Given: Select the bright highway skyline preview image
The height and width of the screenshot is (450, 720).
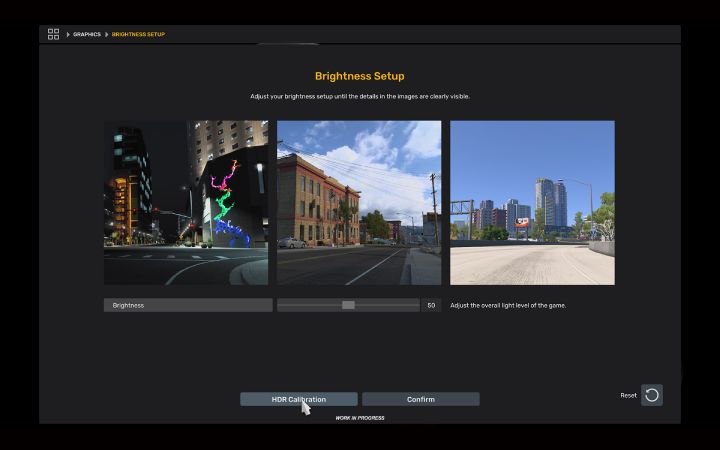Looking at the screenshot, I should point(532,203).
